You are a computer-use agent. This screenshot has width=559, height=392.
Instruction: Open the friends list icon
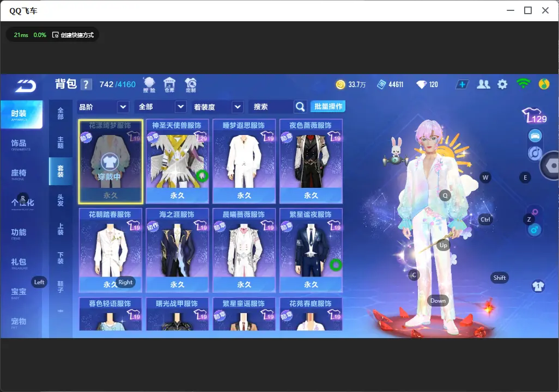click(483, 84)
